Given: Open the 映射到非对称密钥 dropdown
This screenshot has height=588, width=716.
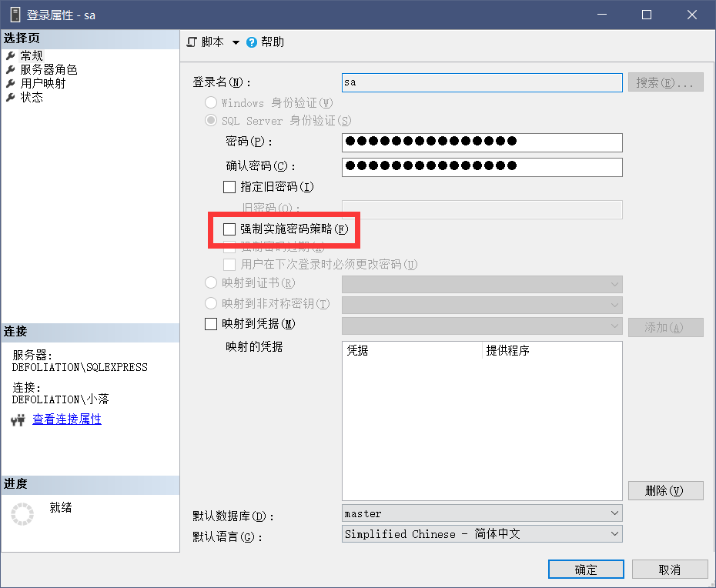Looking at the screenshot, I should pyautogui.click(x=482, y=305).
